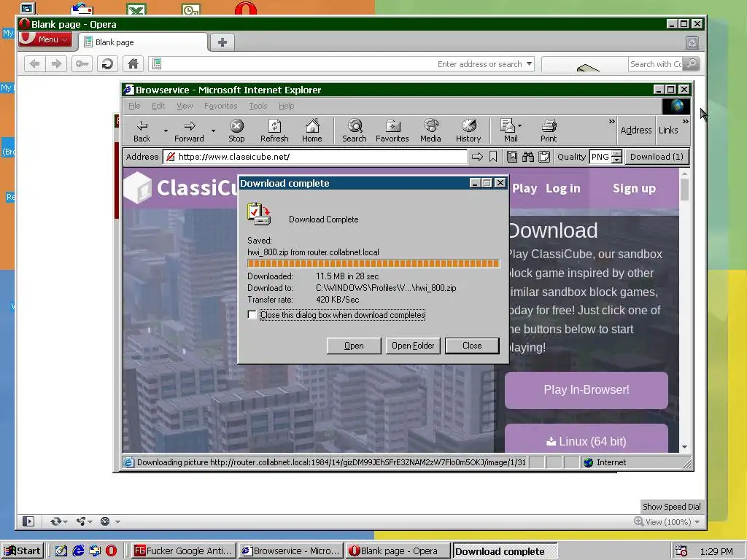Open Opera's address field dropdown arrow
The height and width of the screenshot is (560, 747).
(x=530, y=64)
